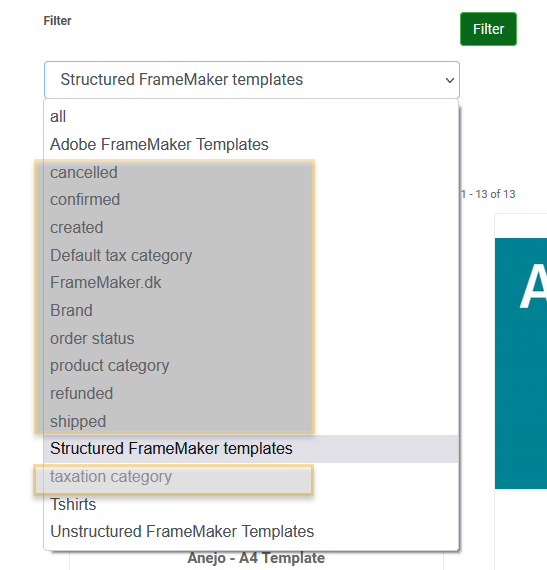547x570 pixels.
Task: Open the teal product thumbnail
Action: [x=521, y=364]
